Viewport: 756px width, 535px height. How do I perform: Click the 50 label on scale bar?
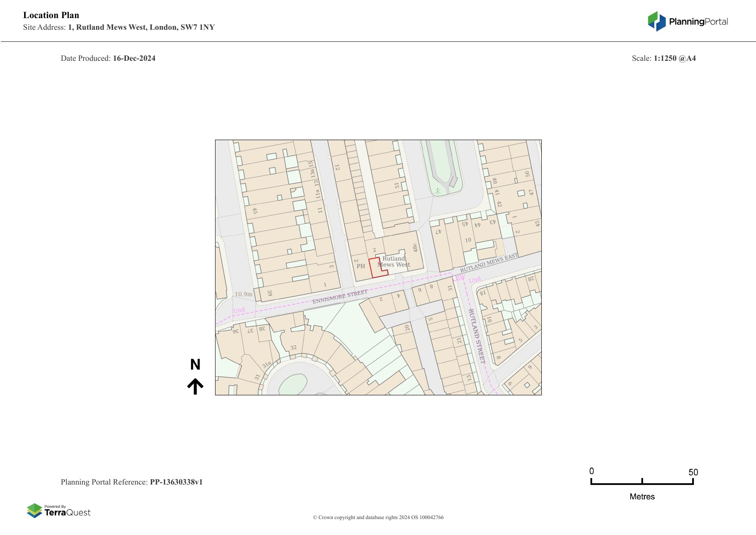[x=693, y=472]
